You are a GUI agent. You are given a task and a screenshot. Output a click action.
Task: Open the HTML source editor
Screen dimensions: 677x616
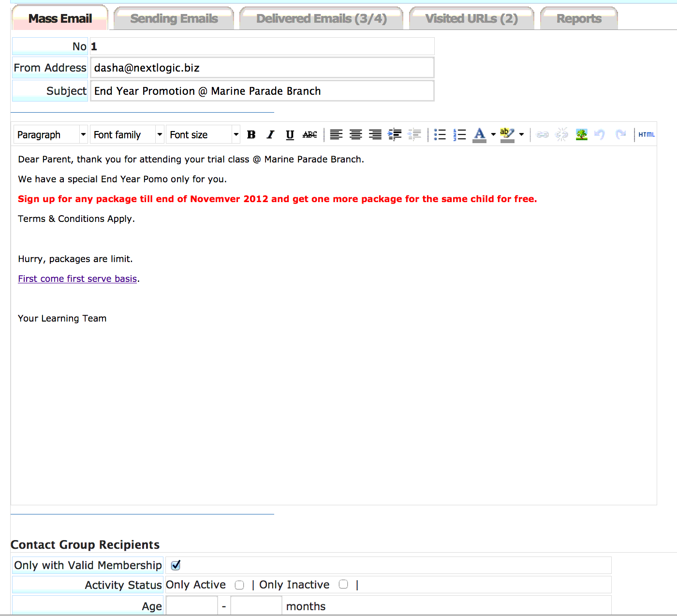point(647,135)
